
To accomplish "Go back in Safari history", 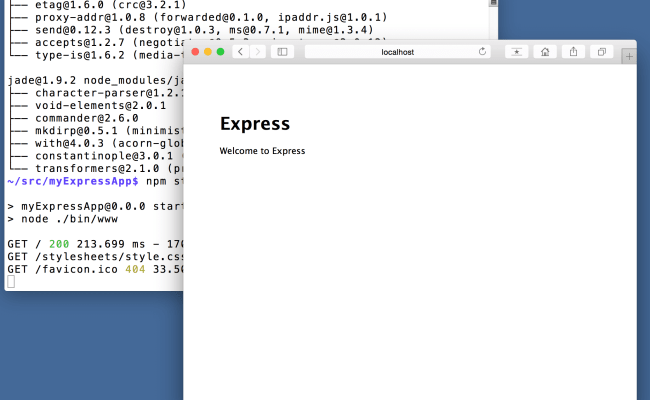I will [x=240, y=52].
